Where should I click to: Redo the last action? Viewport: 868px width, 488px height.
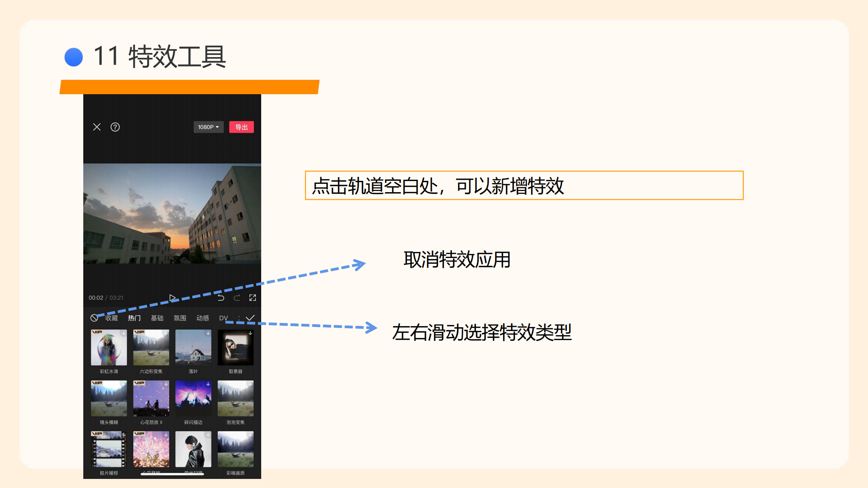point(237,298)
